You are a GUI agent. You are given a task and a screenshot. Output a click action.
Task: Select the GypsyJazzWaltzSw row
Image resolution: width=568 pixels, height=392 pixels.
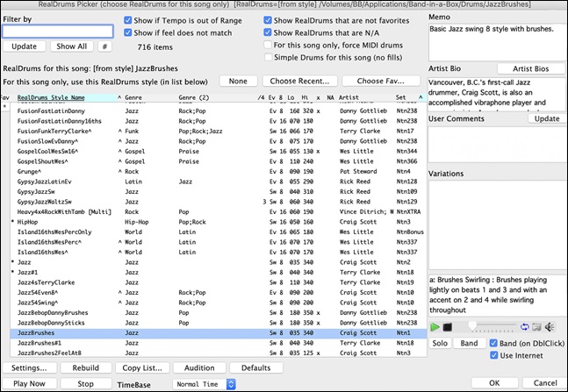pyautogui.click(x=219, y=202)
